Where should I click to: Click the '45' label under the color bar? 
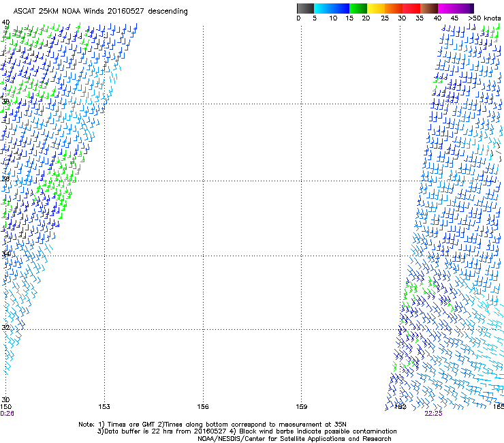click(x=454, y=18)
